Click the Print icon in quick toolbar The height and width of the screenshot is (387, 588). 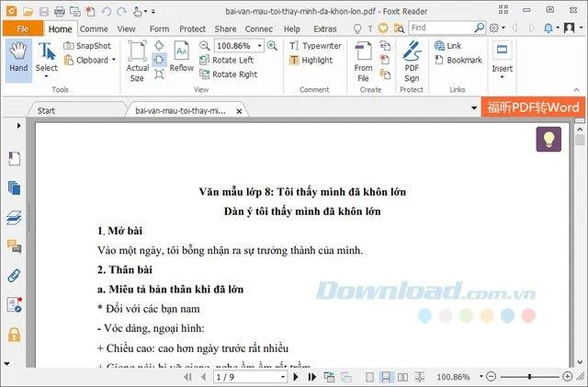pyautogui.click(x=60, y=11)
